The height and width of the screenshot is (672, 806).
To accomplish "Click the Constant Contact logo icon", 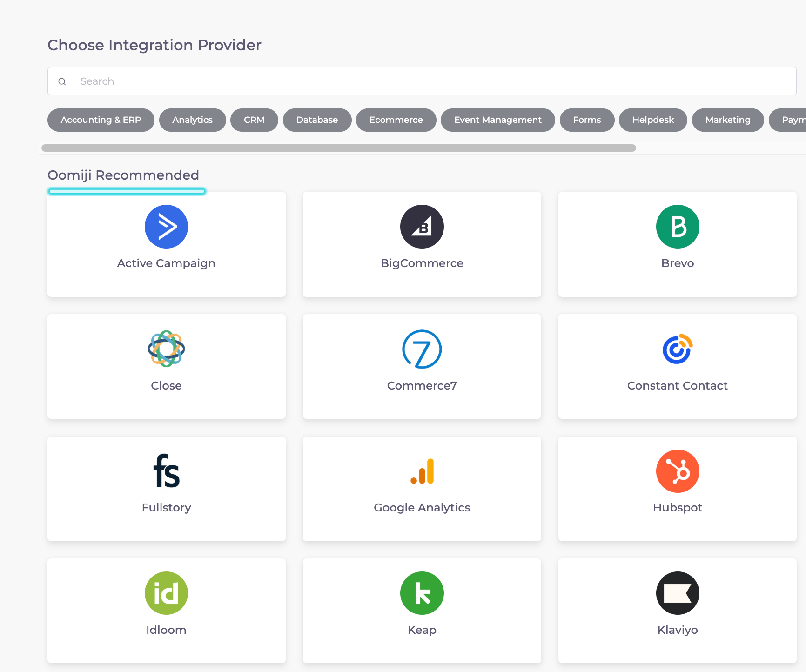I will point(678,349).
